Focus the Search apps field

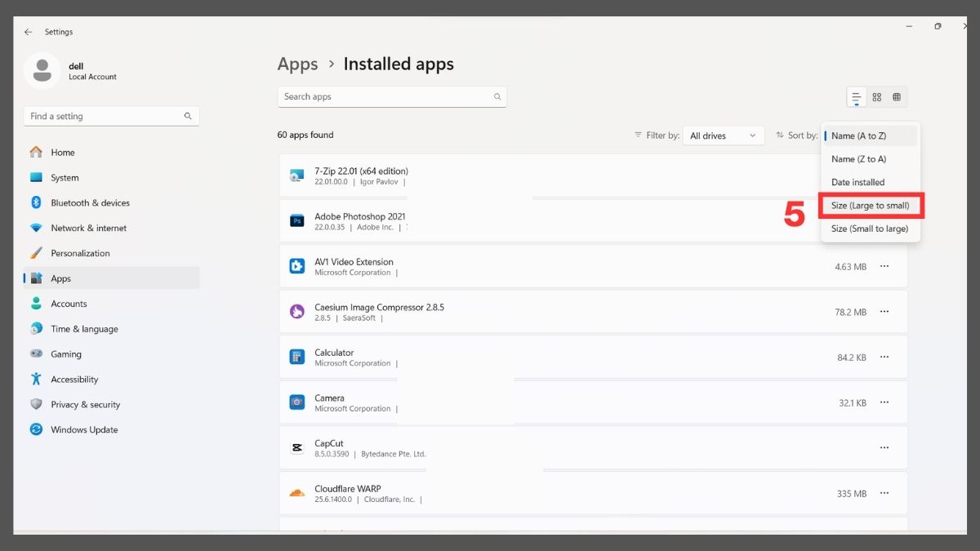[392, 96]
